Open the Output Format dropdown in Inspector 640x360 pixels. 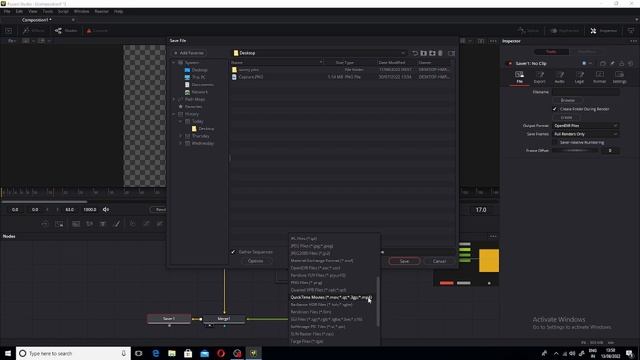585,126
